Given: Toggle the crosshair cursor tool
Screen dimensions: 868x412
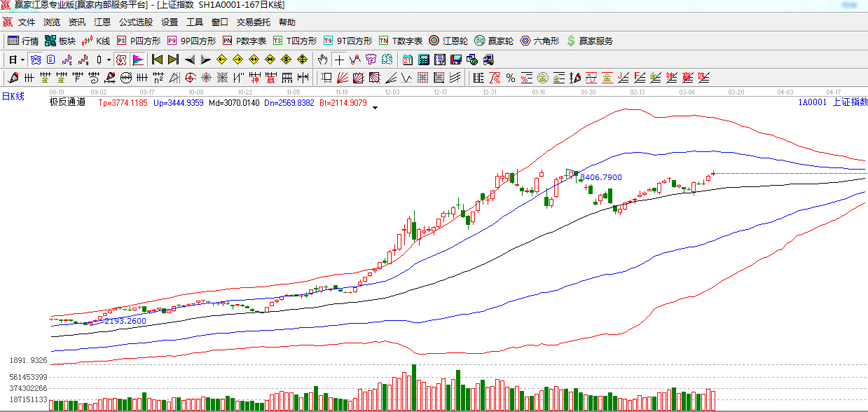Looking at the screenshot, I should tap(339, 60).
